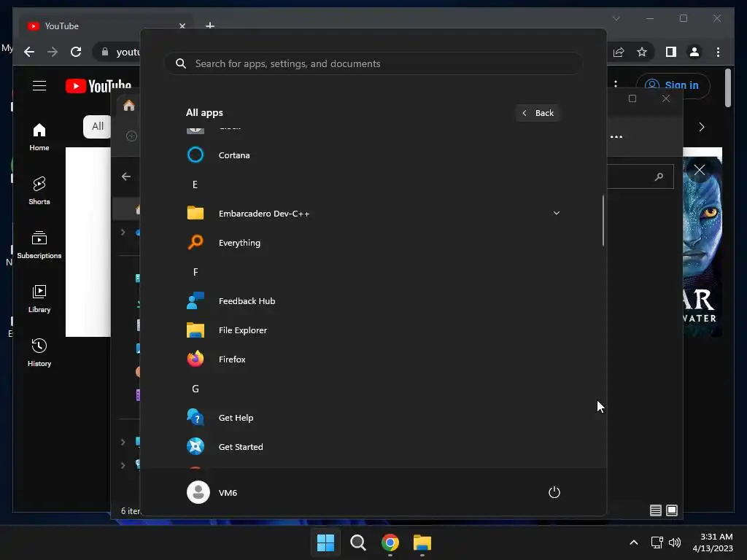This screenshot has width=747, height=560.
Task: Switch File Explorer to details view
Action: click(x=656, y=510)
